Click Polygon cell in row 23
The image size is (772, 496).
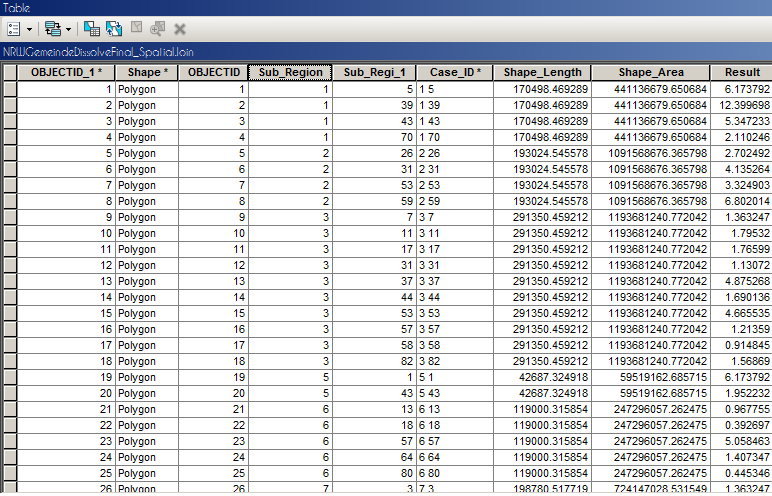147,441
